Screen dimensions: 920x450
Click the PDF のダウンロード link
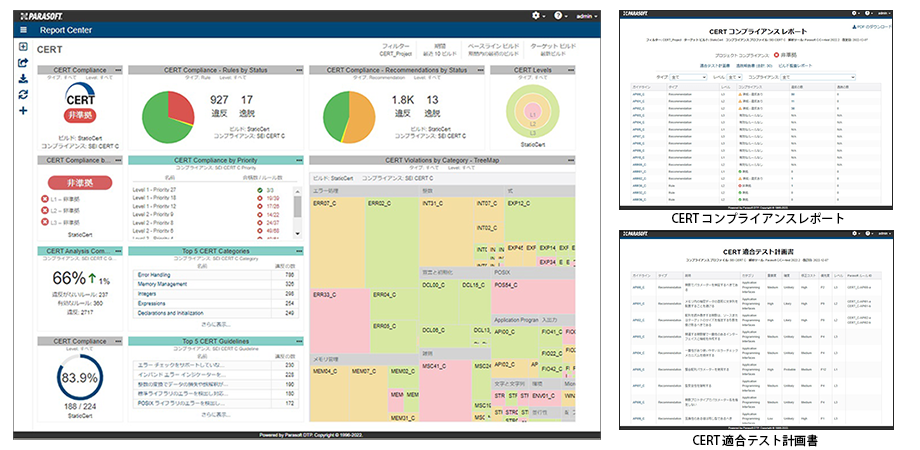pyautogui.click(x=871, y=27)
